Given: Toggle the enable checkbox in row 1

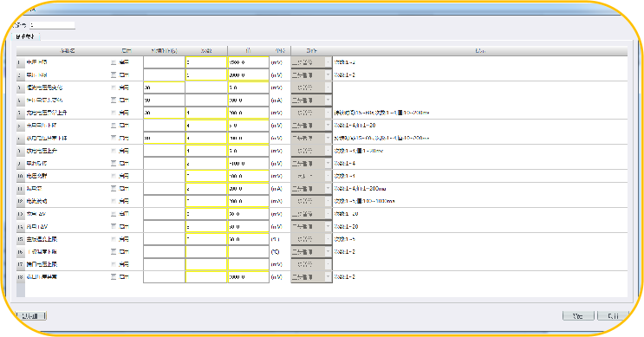Looking at the screenshot, I should pos(114,62).
